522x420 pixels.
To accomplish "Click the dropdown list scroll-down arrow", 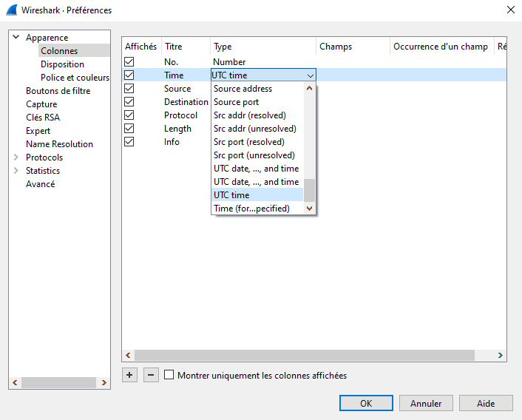I will (309, 209).
